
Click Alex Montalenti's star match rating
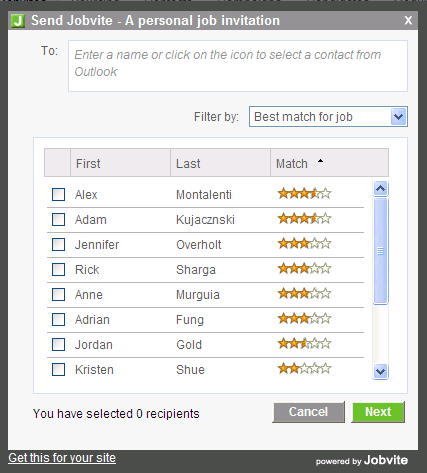[304, 194]
